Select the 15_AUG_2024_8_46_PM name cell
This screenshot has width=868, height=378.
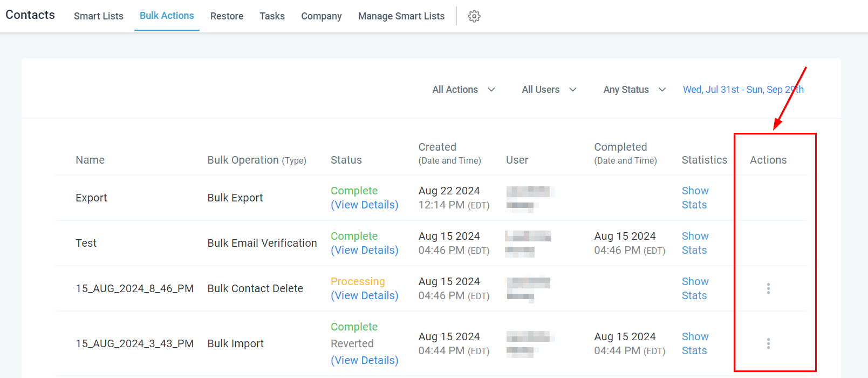134,288
